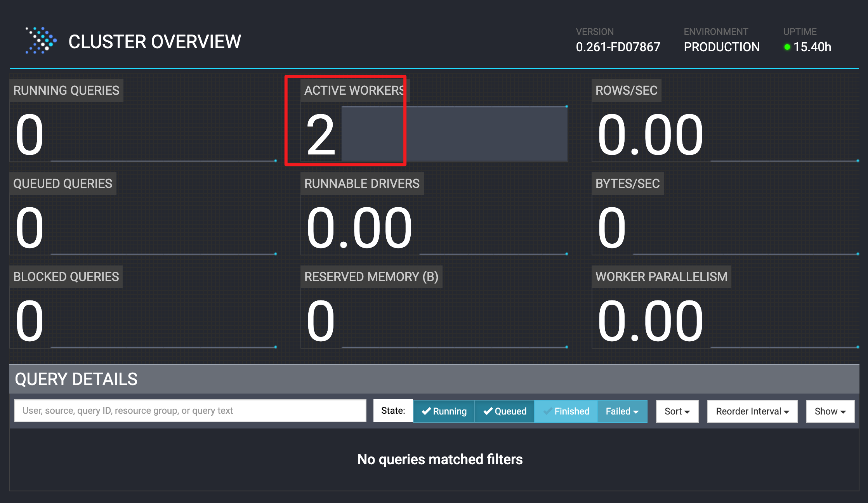Click the PRODUCTION environment value

click(x=722, y=47)
